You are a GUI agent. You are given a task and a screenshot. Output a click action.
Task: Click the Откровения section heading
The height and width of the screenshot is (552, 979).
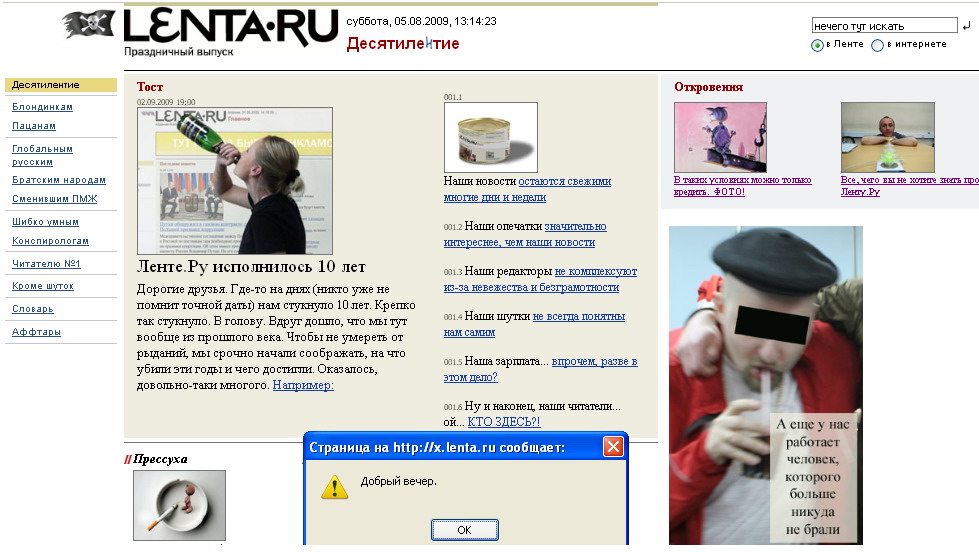pyautogui.click(x=709, y=87)
